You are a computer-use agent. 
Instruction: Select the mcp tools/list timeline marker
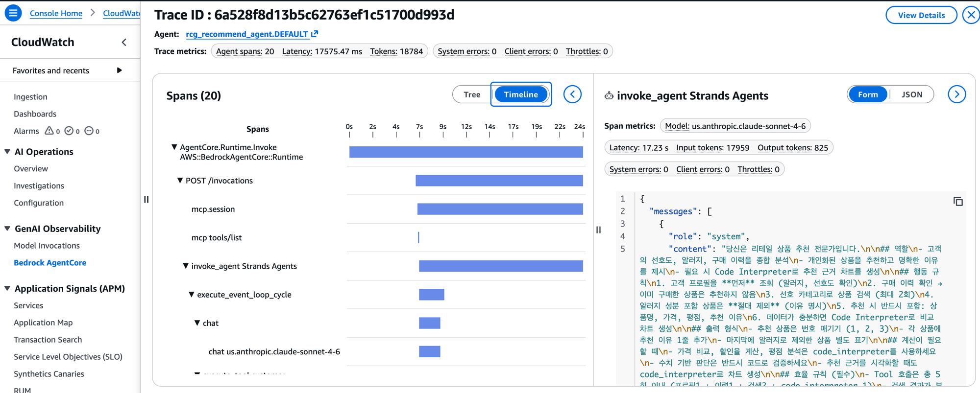pyautogui.click(x=418, y=237)
